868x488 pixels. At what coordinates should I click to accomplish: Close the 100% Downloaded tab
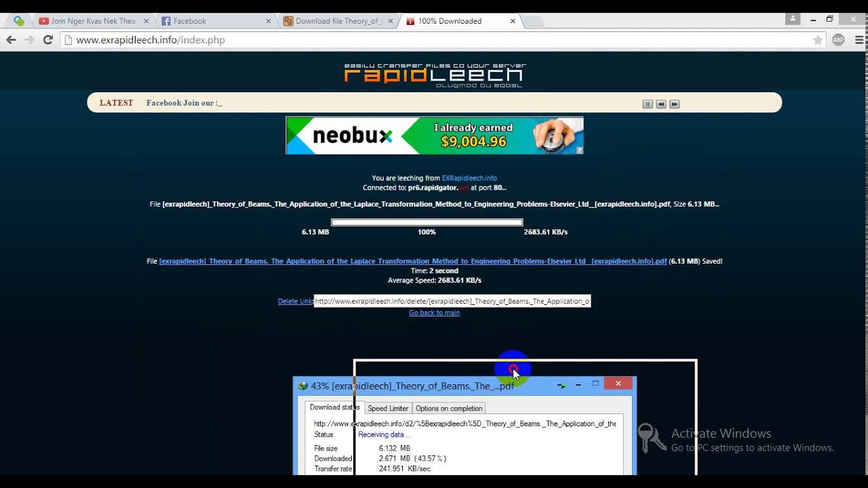(x=513, y=21)
